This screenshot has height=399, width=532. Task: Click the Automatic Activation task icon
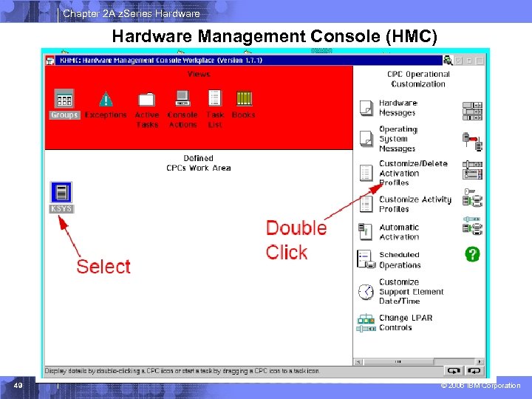click(366, 232)
